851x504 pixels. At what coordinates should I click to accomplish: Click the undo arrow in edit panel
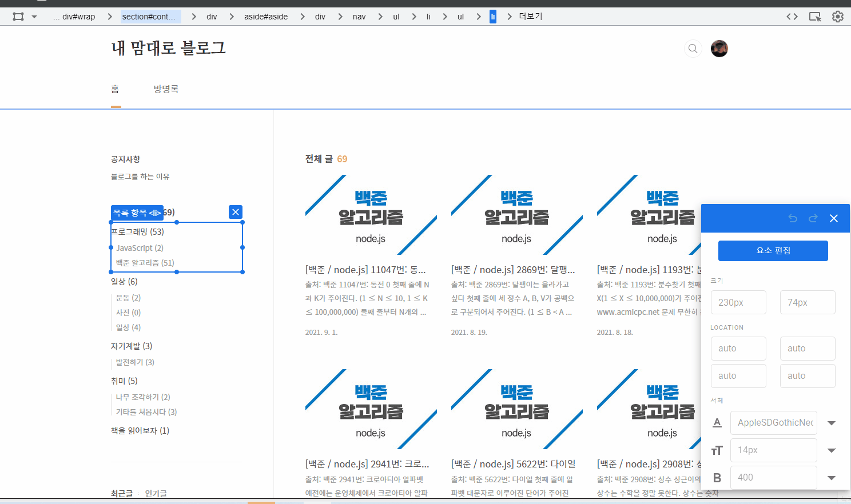coord(793,218)
